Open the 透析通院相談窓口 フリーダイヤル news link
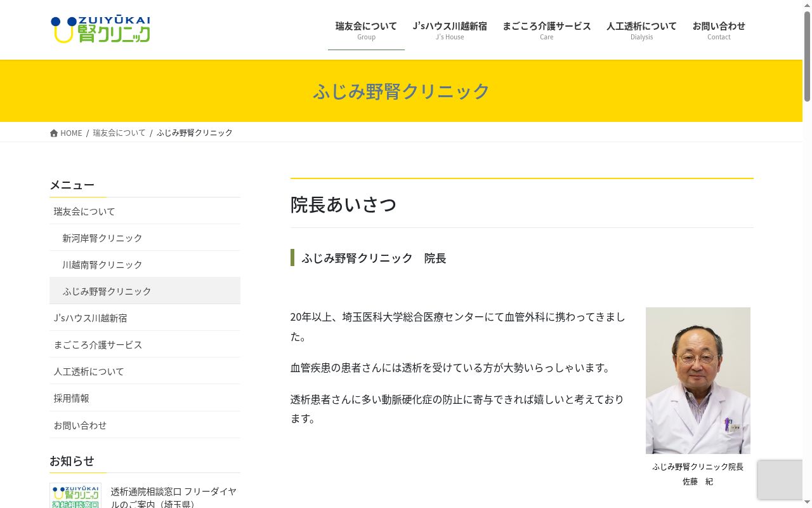Screen dimensions: 812x508 174,497
